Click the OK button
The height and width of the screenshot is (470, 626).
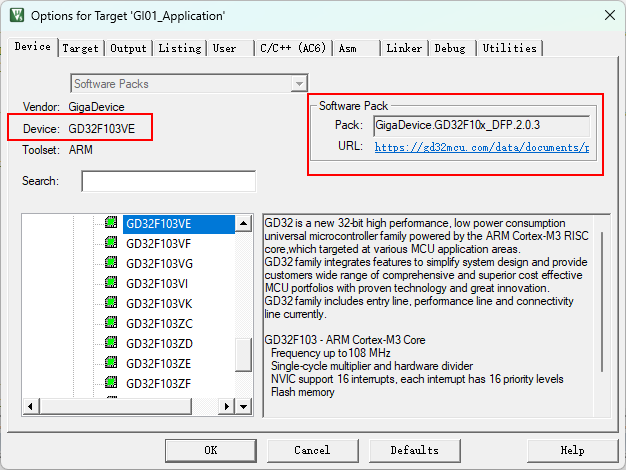(211, 450)
